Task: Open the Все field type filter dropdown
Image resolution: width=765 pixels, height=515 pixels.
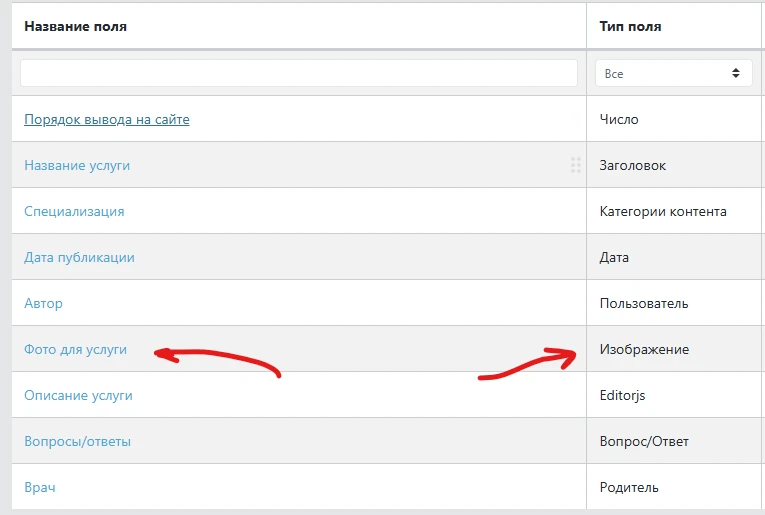Action: (673, 73)
